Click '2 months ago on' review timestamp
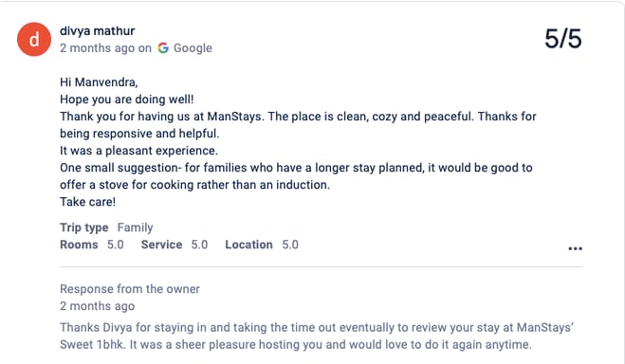The width and height of the screenshot is (625, 364). 105,48
